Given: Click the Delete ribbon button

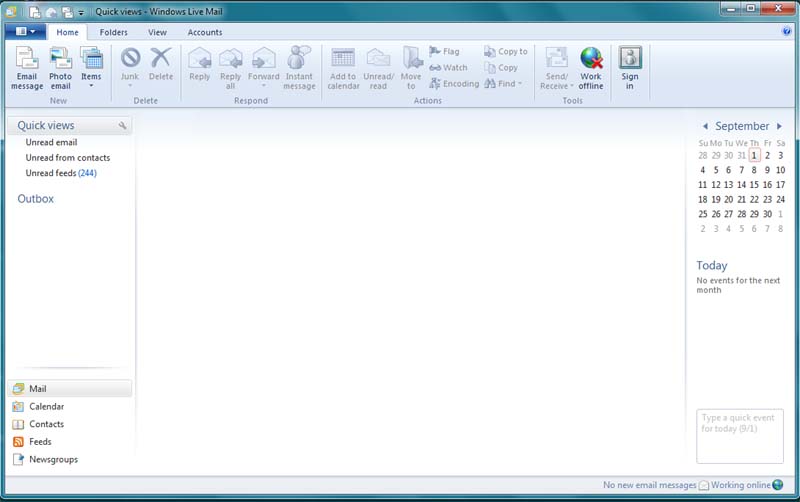Looking at the screenshot, I should 161,64.
